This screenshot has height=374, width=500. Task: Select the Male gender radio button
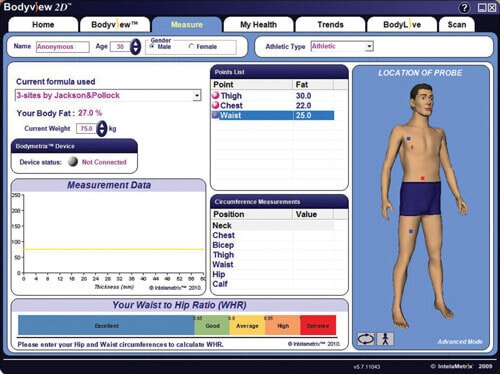coord(152,47)
